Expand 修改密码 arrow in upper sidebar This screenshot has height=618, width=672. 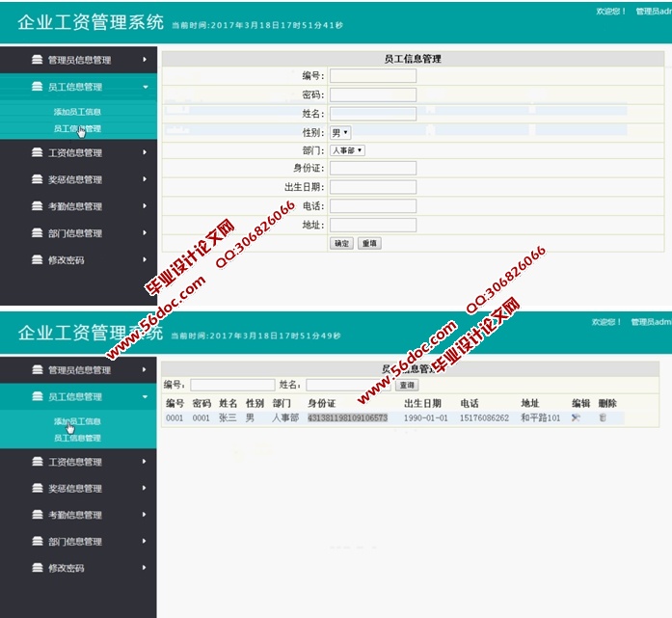tap(145, 259)
